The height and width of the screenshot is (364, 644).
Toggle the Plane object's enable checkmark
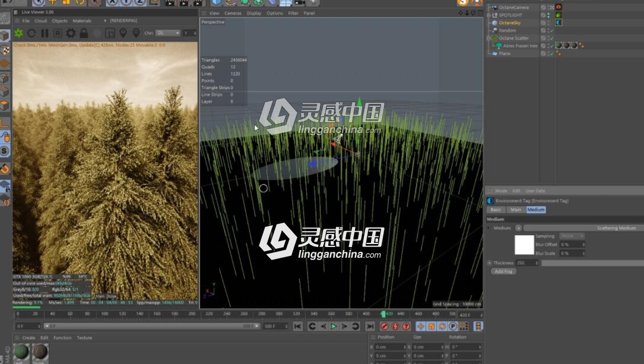(552, 53)
